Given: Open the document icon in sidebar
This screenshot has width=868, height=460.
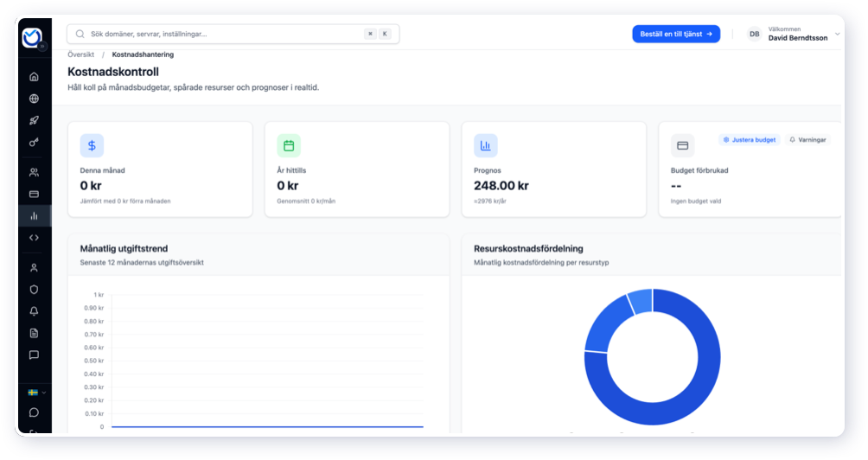Looking at the screenshot, I should [x=34, y=333].
